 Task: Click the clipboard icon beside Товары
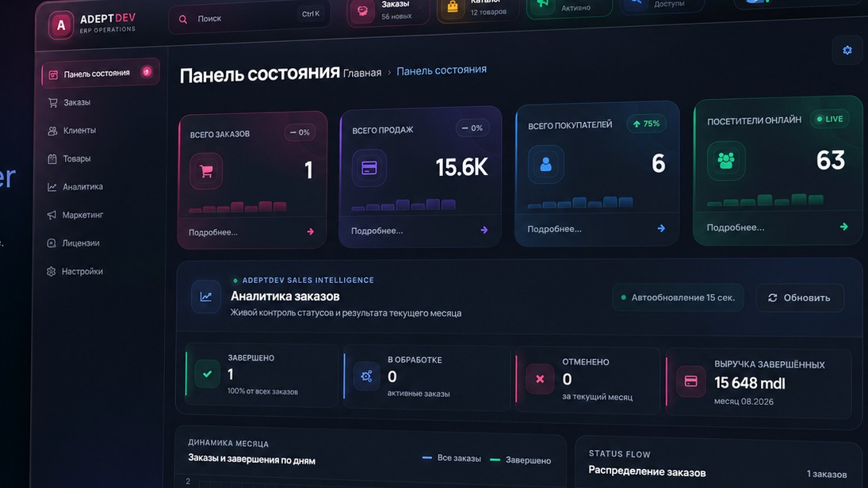52,159
